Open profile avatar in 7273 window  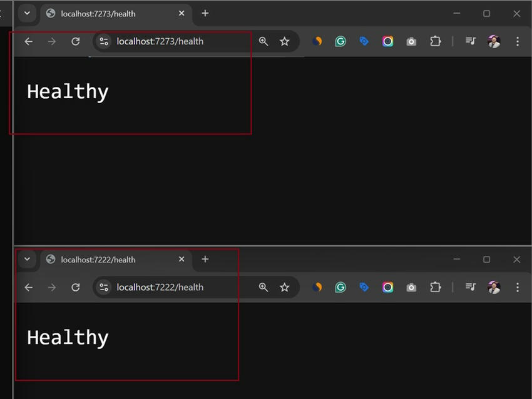494,41
